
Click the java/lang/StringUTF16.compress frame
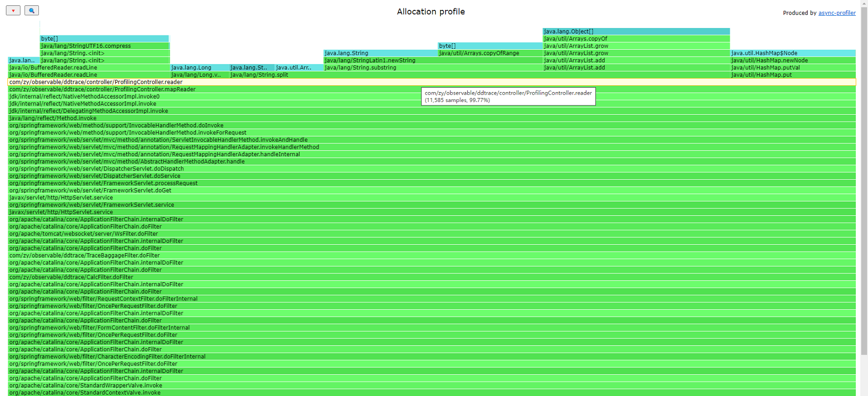[x=104, y=46]
